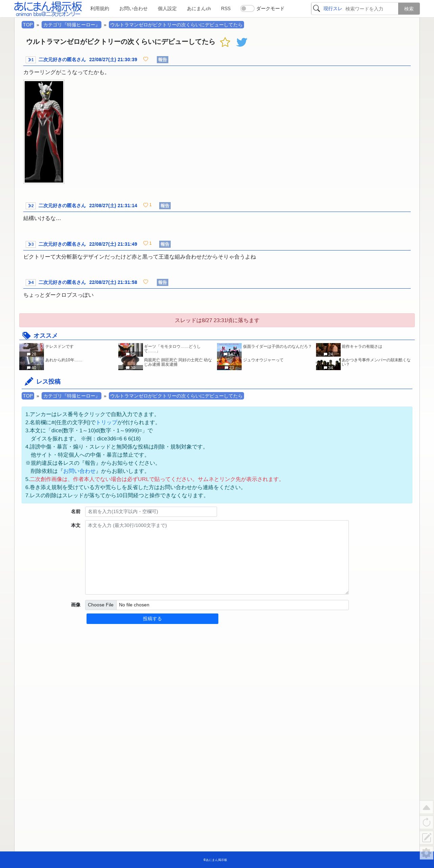Open recommended thread 仮面ライダーは子供のものなんだろ？
Viewport: 434px width, 868px height.
277,346
